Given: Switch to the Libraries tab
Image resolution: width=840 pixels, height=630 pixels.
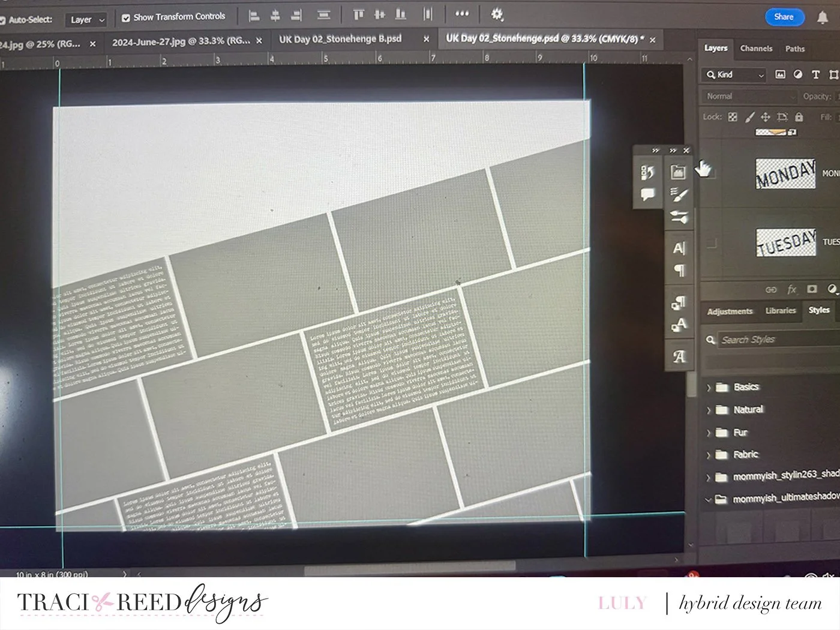Looking at the screenshot, I should (781, 311).
